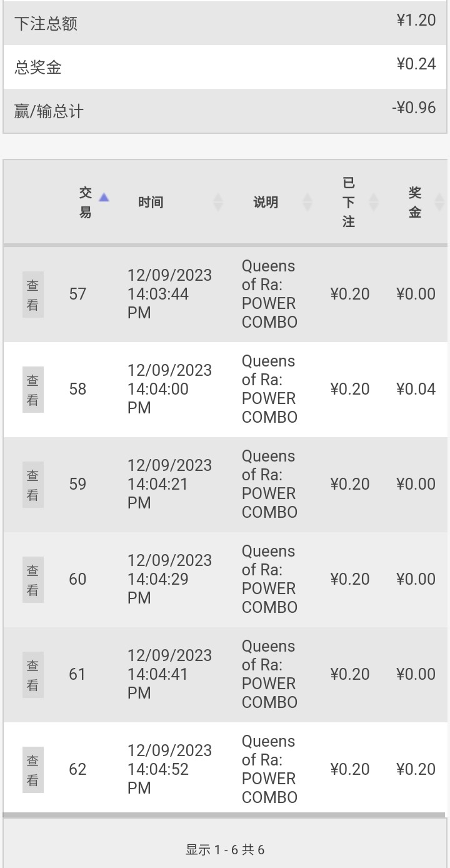
Task: Click the 时间 column header
Action: [x=151, y=202]
